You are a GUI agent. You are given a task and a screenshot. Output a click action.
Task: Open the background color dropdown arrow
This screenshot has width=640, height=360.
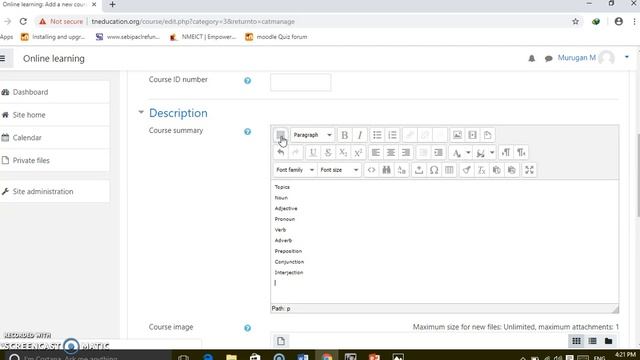(492, 153)
